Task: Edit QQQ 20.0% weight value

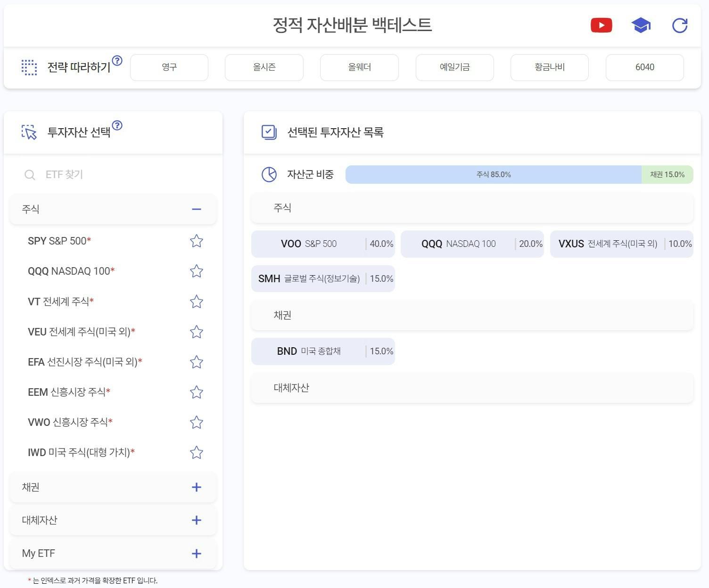Action: point(530,244)
